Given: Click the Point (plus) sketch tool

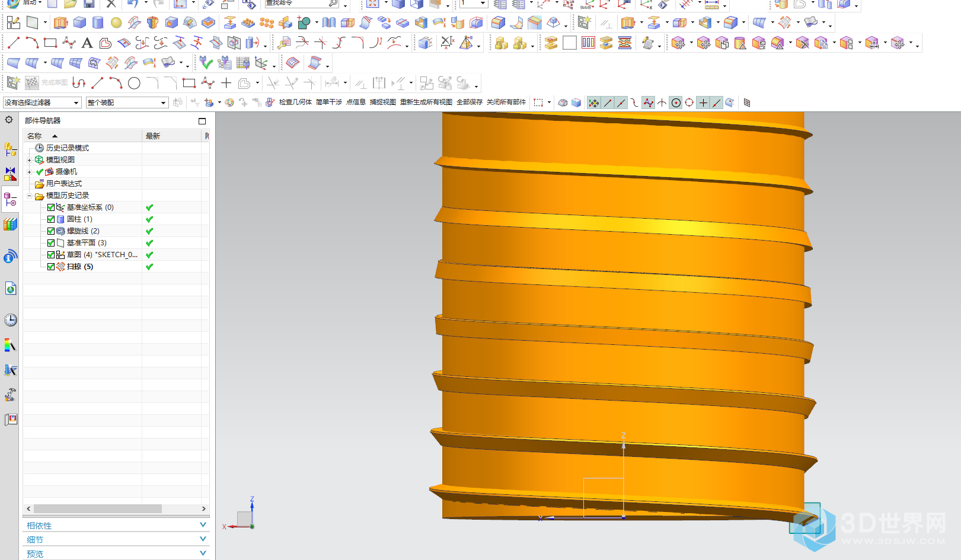Looking at the screenshot, I should pos(226,83).
